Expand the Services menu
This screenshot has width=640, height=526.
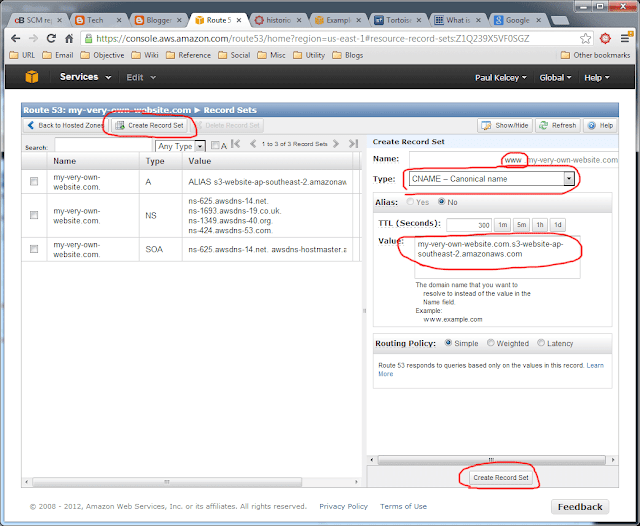pyautogui.click(x=85, y=77)
